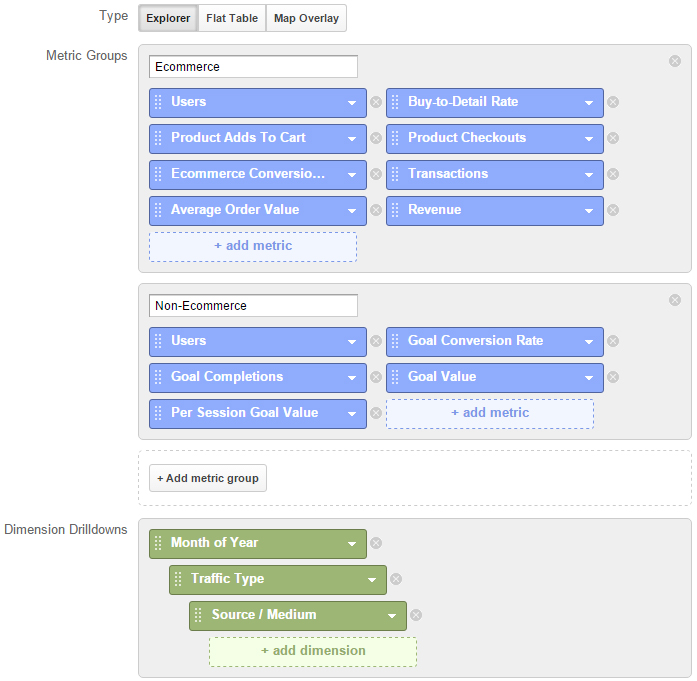This screenshot has width=697, height=681.
Task: Switch to the Flat Table type
Action: 232,18
